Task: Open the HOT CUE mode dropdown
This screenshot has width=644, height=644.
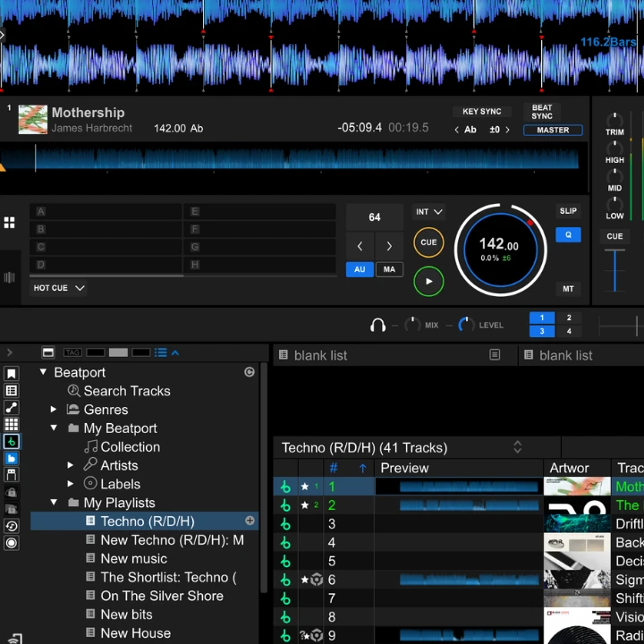Action: click(x=59, y=288)
